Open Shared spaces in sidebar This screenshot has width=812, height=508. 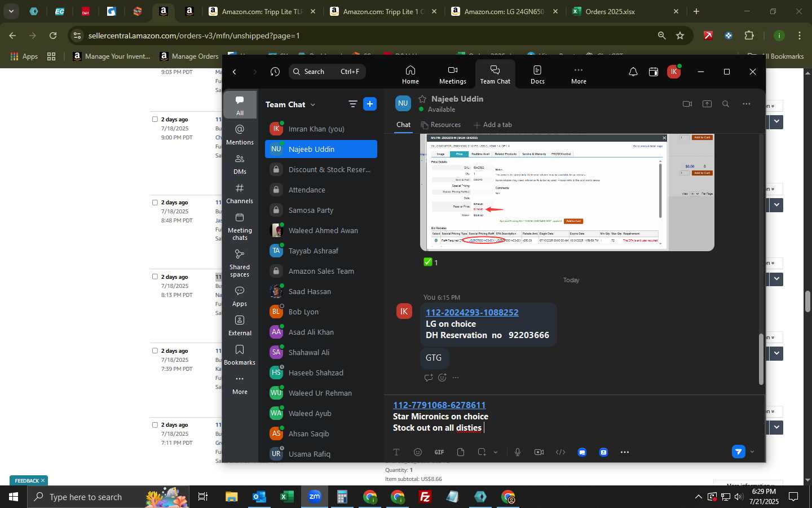tap(240, 263)
